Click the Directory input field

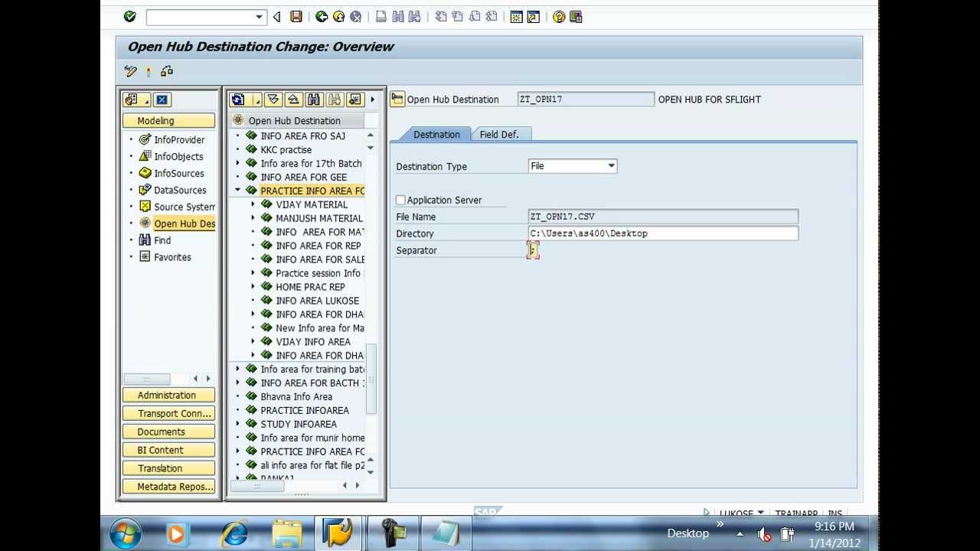click(x=663, y=233)
